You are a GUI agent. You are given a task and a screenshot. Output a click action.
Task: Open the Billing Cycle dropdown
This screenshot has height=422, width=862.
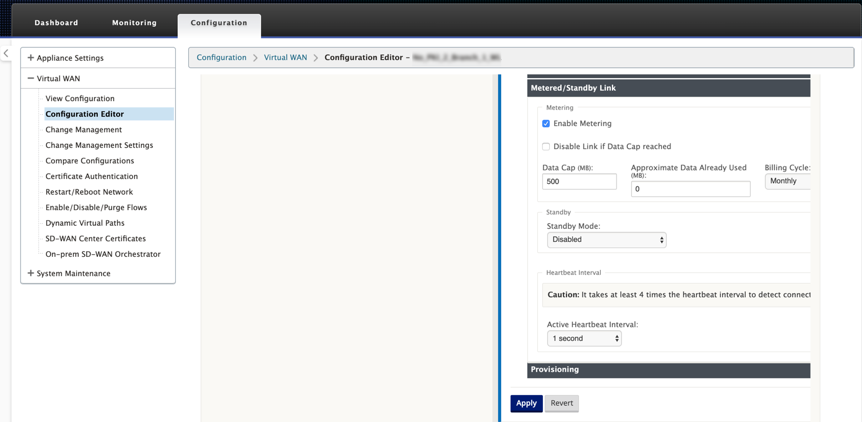pyautogui.click(x=788, y=181)
